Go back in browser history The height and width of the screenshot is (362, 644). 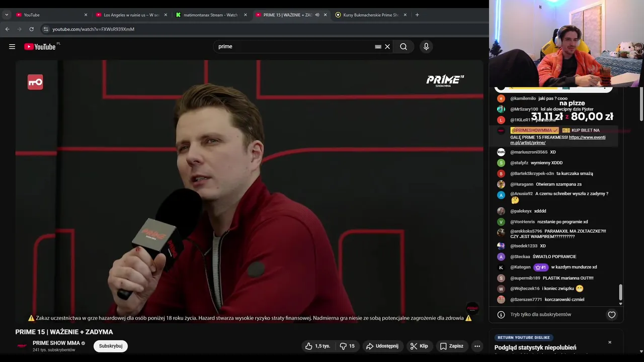(8, 29)
